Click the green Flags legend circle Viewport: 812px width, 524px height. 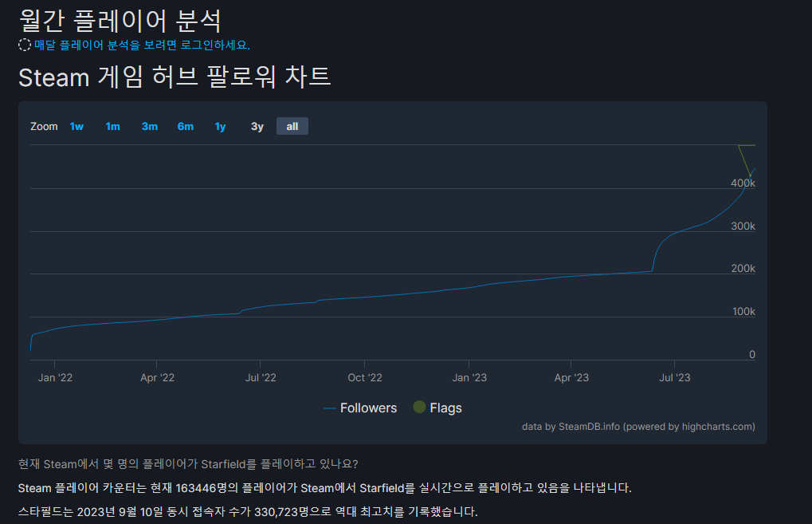[419, 407]
